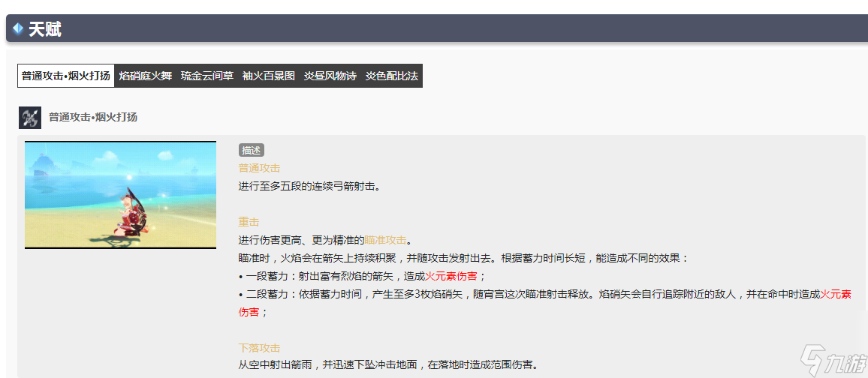The width and height of the screenshot is (868, 378).
Task: Click the 天赋 section header title
Action: tap(45, 29)
